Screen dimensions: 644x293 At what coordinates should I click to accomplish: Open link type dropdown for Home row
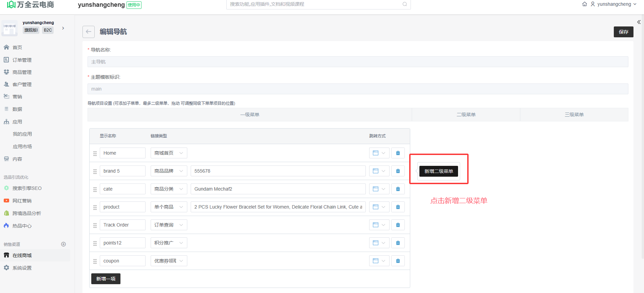pos(169,153)
